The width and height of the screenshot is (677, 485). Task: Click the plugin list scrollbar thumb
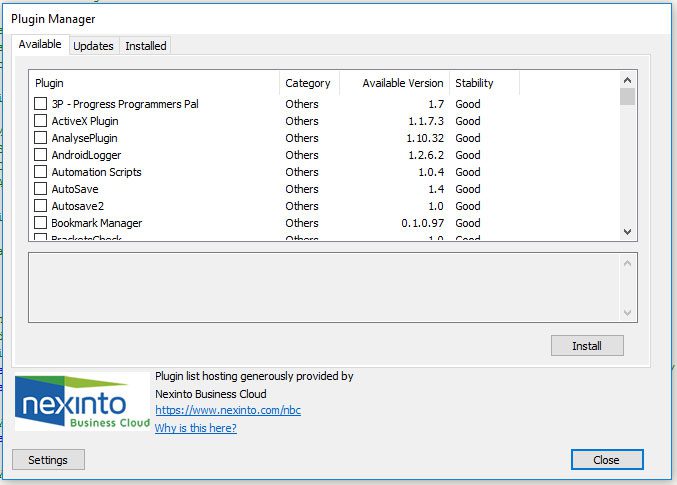[627, 97]
